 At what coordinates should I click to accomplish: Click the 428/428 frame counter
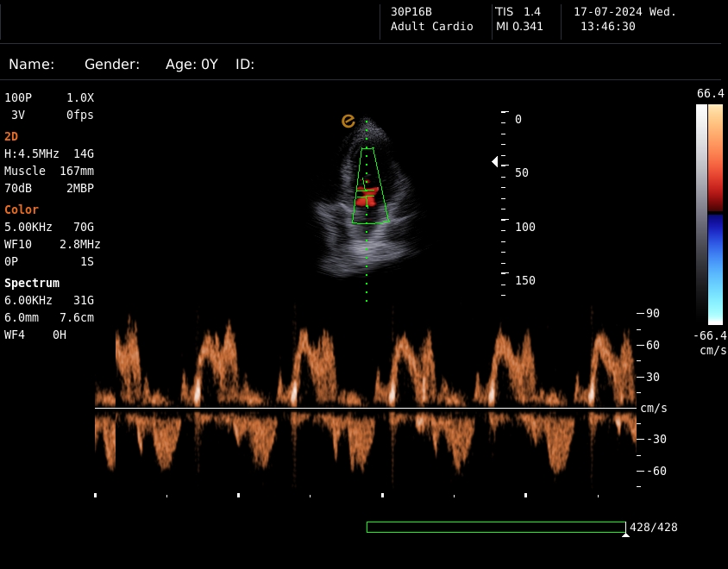(654, 527)
